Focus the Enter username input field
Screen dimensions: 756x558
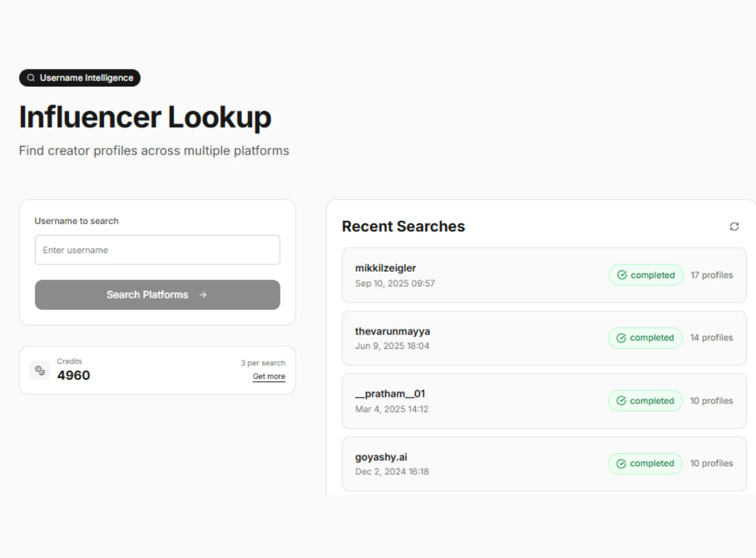pos(157,250)
